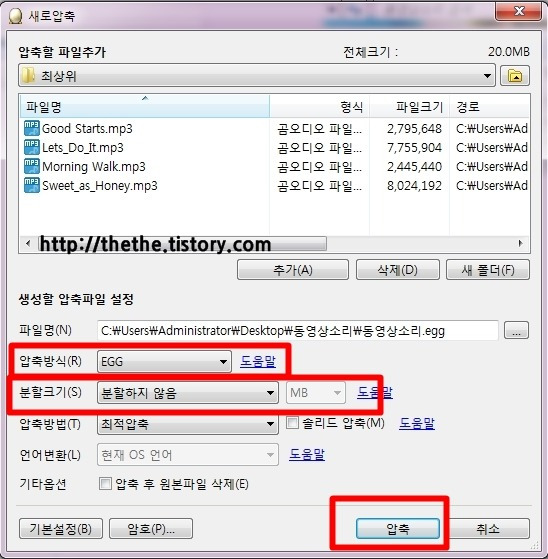Open the 압축방법(T) 최적압축 dropdown
The width and height of the screenshot is (548, 559).
188,424
